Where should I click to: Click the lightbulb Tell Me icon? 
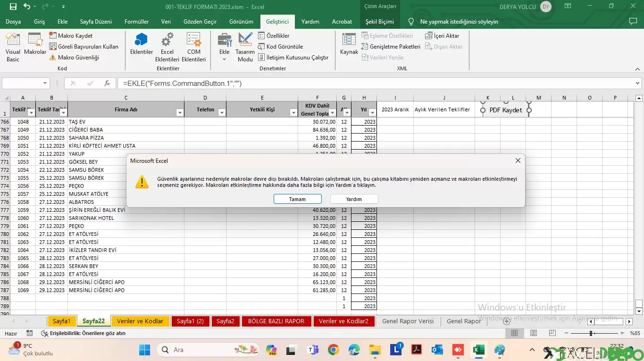(411, 22)
